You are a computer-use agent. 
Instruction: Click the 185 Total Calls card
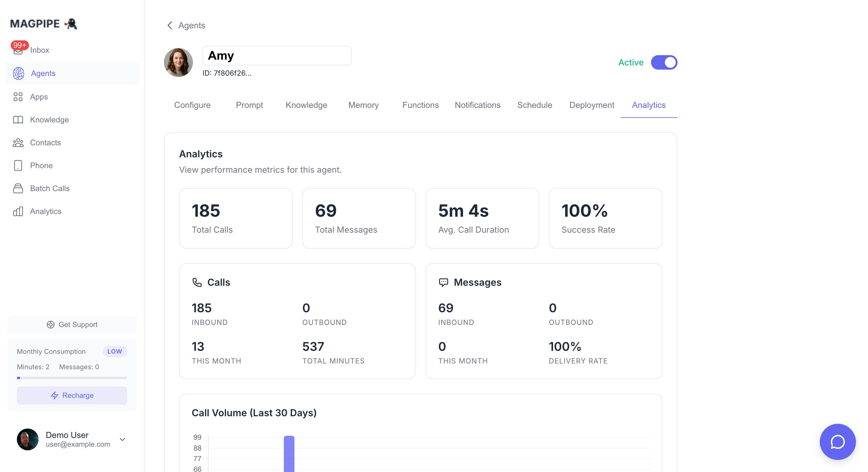(x=236, y=218)
